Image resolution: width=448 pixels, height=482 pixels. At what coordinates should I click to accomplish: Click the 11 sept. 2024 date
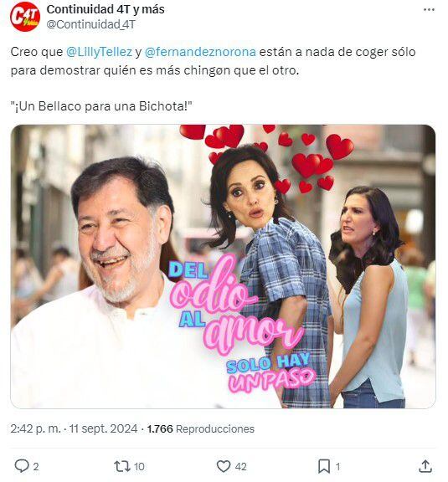103,428
